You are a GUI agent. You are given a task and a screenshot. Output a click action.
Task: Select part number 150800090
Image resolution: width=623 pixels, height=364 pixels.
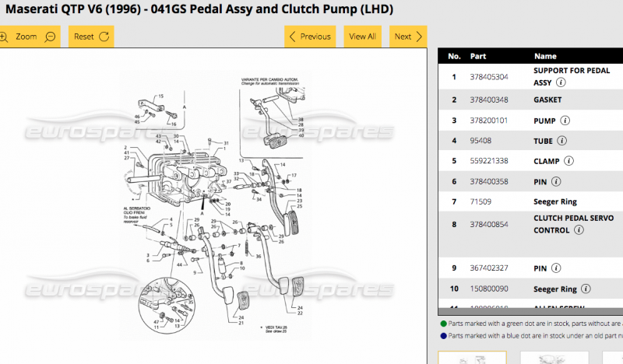click(489, 289)
